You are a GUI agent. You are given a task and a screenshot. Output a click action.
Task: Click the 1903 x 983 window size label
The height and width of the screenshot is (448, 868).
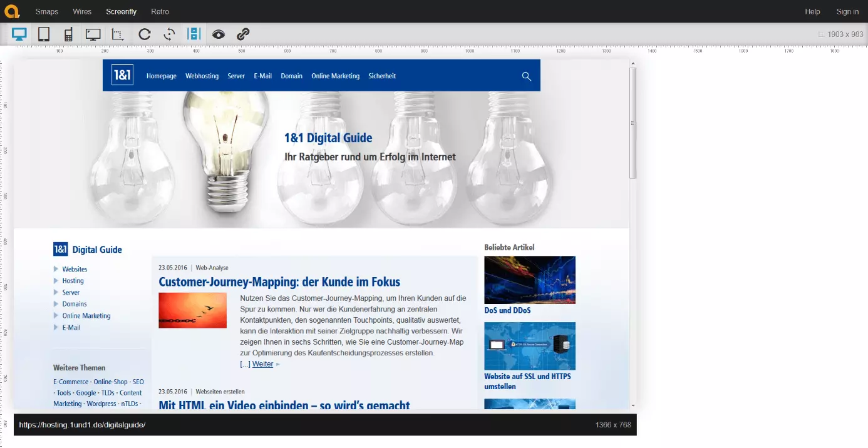tap(845, 34)
